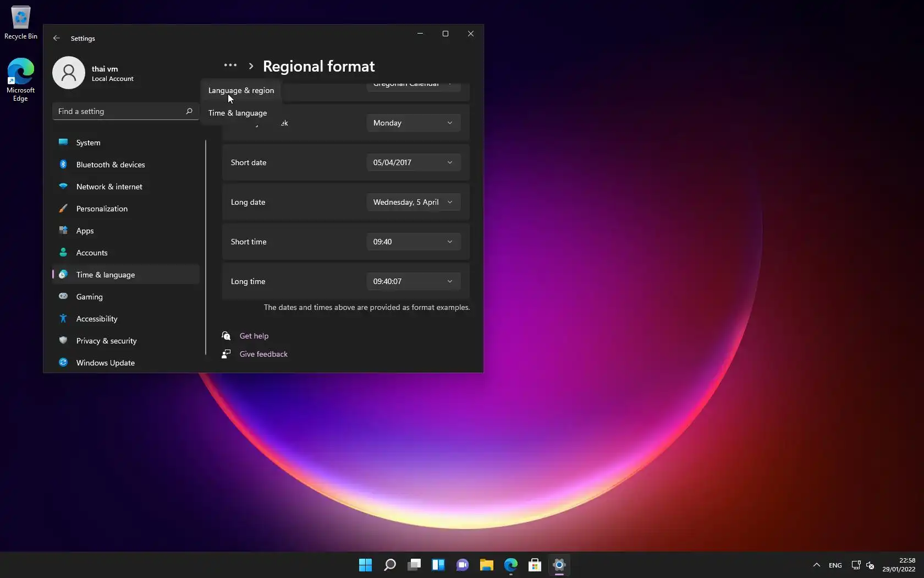Viewport: 924px width, 578px height.
Task: Open the Long time dropdown
Action: pyautogui.click(x=414, y=281)
